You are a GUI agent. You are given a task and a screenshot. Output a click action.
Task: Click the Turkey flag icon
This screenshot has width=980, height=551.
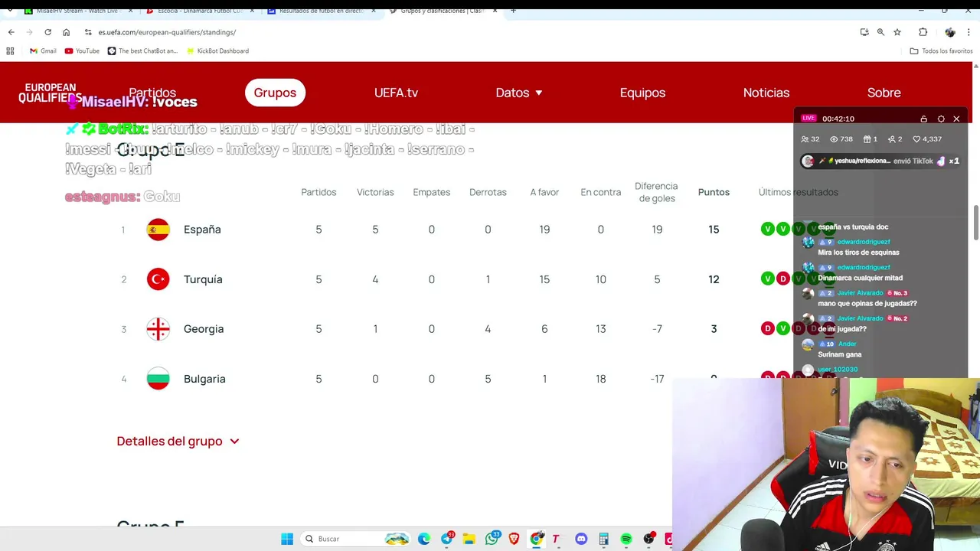(x=158, y=279)
